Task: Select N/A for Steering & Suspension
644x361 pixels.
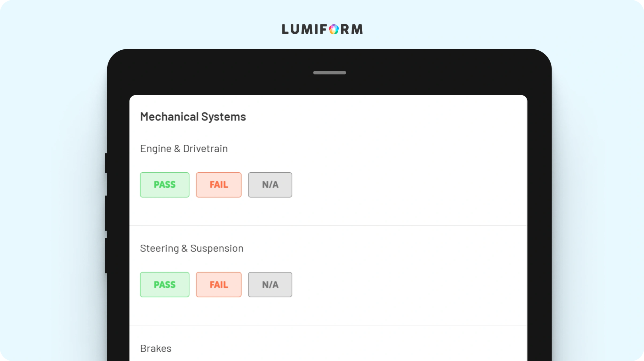Action: (x=270, y=285)
